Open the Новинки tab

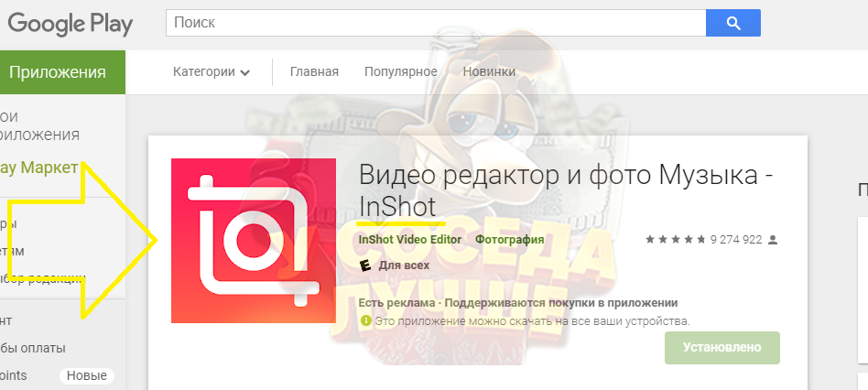(x=489, y=72)
